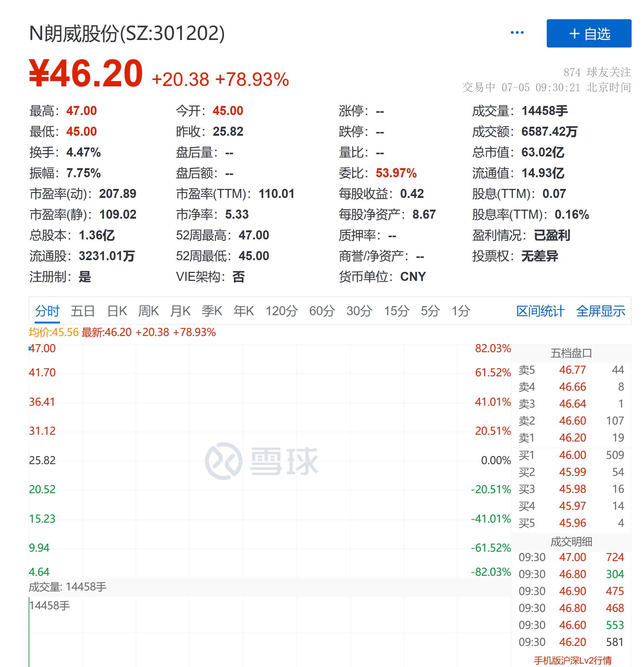Switch to the 五日 chart tab

83,311
